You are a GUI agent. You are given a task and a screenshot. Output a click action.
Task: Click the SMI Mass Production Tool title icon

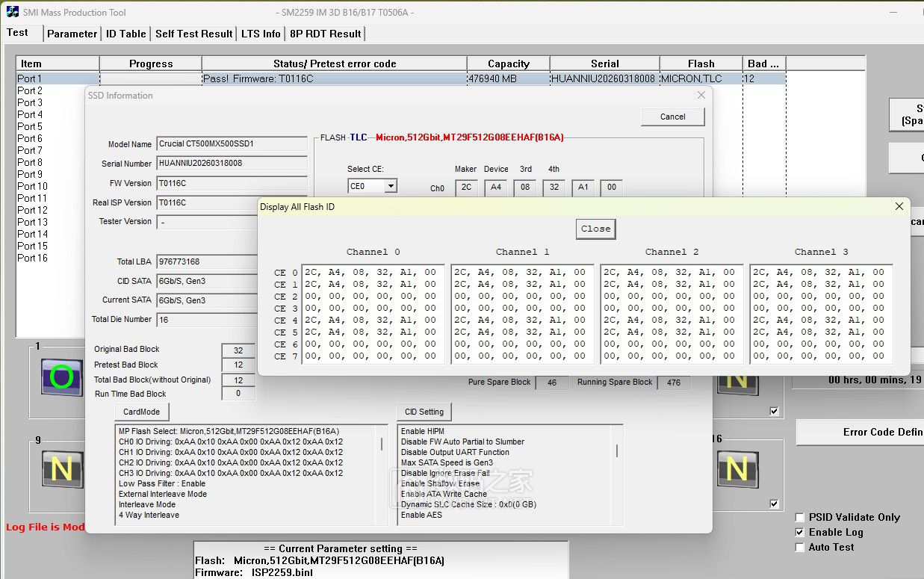[x=13, y=12]
